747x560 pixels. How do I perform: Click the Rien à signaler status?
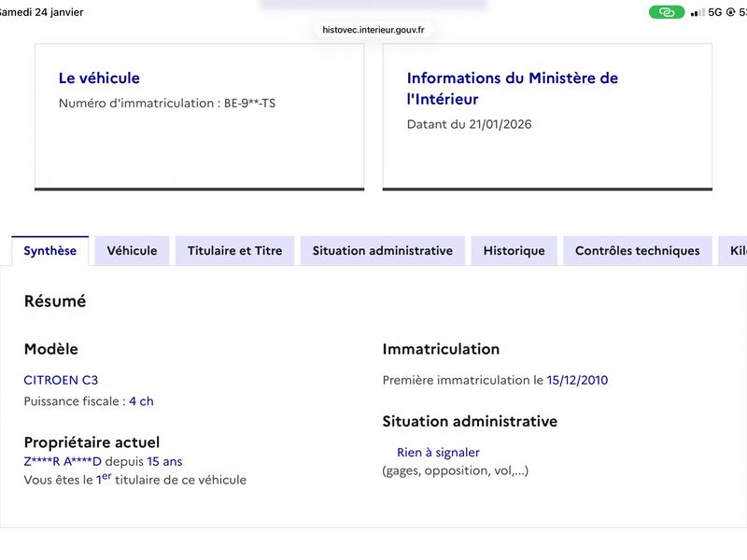pyautogui.click(x=438, y=453)
